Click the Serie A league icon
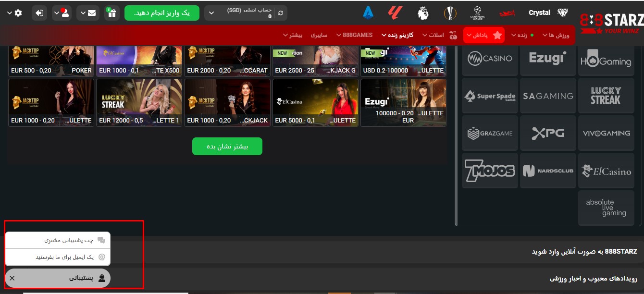Viewport: 644px width, 294px height. tap(368, 13)
